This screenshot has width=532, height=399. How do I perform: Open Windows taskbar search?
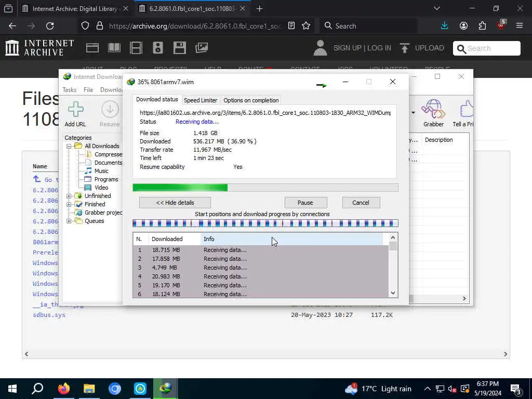pyautogui.click(x=37, y=389)
